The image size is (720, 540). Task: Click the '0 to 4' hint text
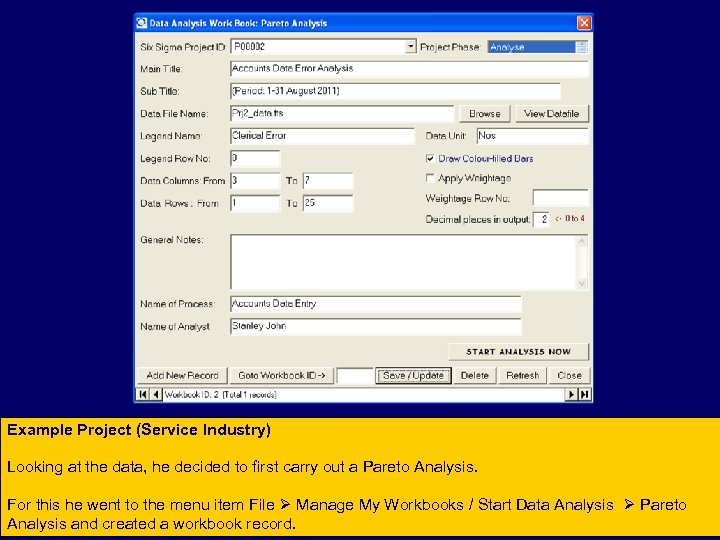[x=575, y=219]
